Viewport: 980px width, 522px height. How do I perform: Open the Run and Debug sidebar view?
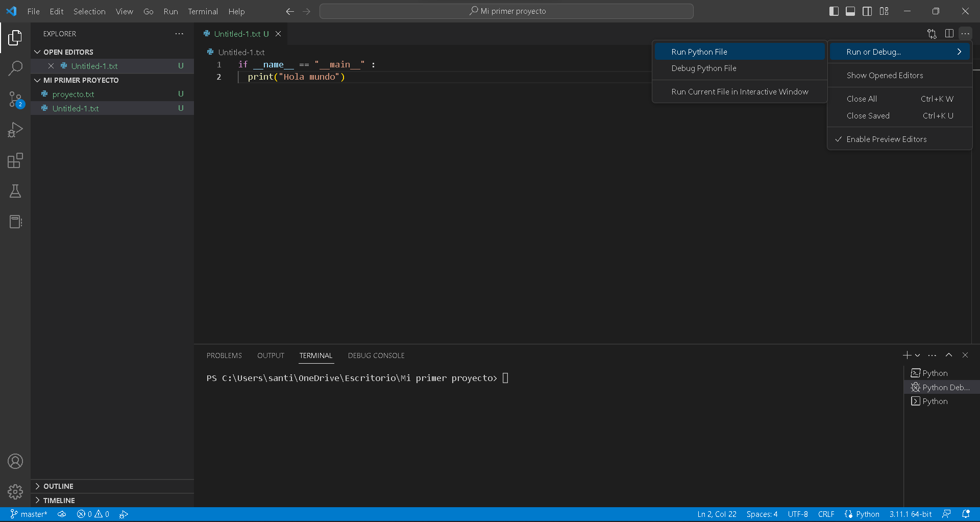pos(15,130)
